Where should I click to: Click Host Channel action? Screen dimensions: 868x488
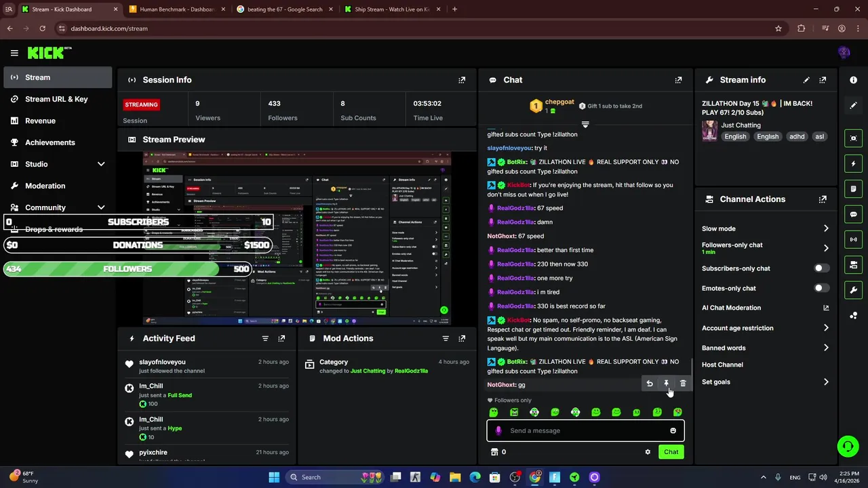(x=722, y=365)
